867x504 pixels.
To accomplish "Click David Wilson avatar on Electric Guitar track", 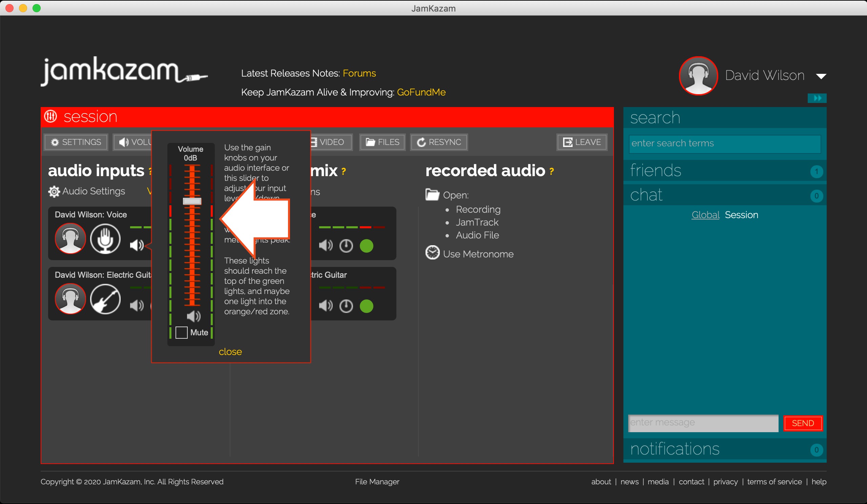I will pyautogui.click(x=70, y=299).
